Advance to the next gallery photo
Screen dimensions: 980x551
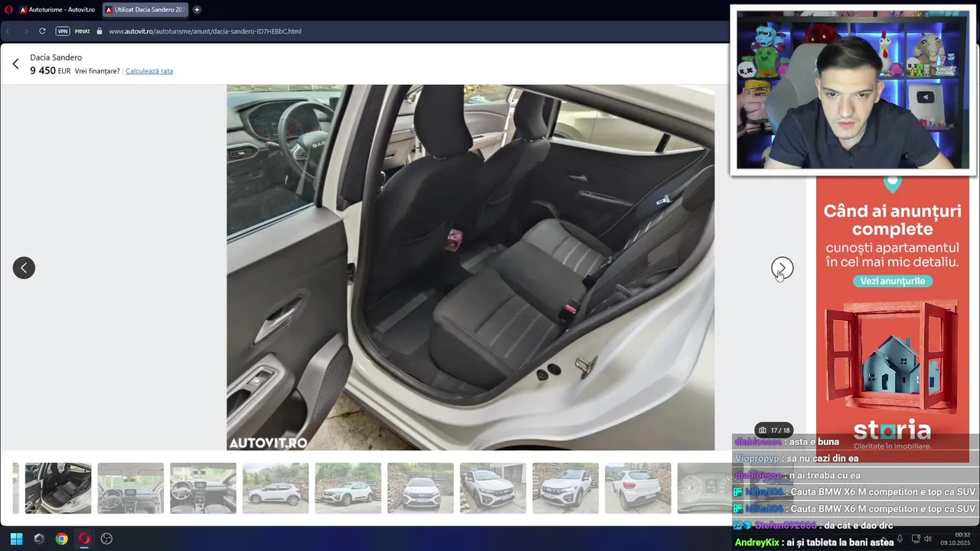point(782,267)
